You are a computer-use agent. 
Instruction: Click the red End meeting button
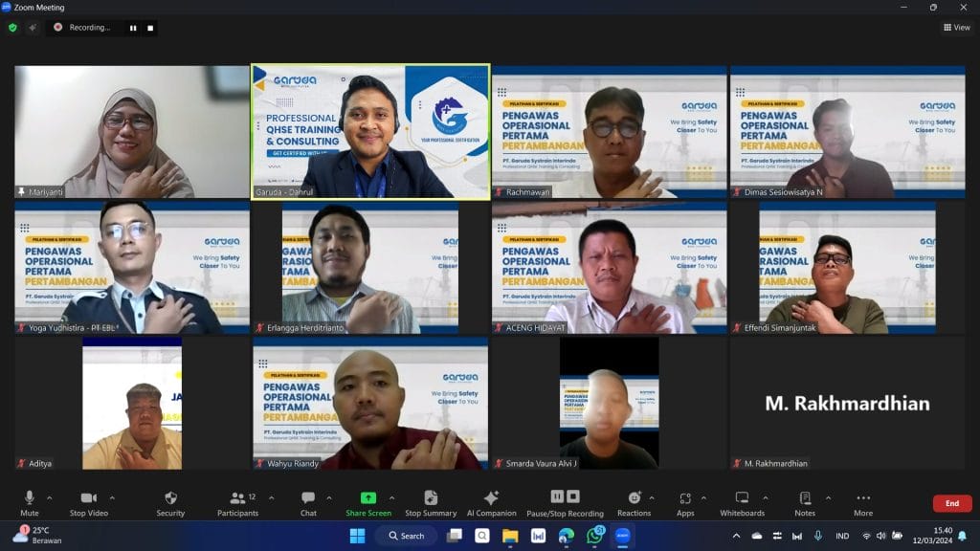pyautogui.click(x=951, y=503)
